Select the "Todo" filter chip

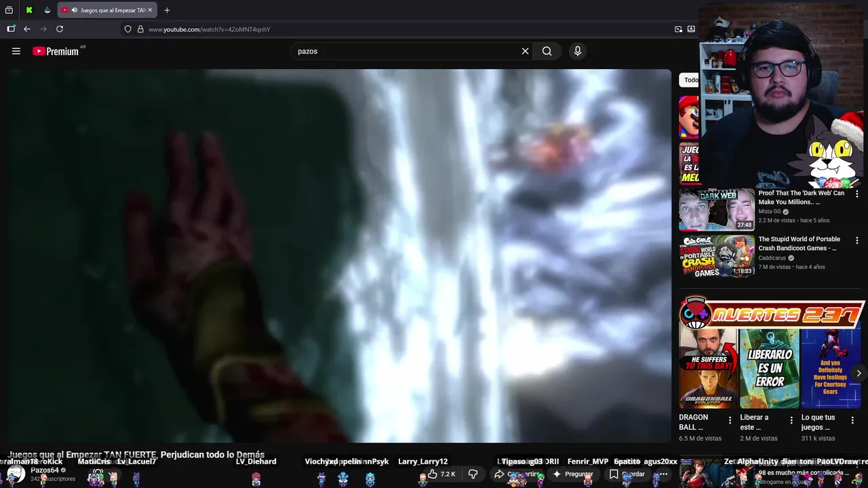coord(690,80)
